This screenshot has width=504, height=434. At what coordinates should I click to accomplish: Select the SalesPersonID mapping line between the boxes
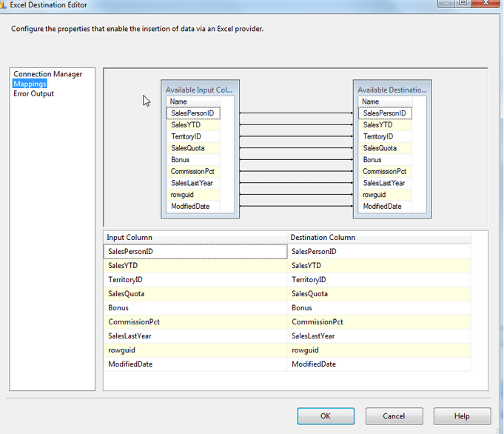[x=296, y=113]
